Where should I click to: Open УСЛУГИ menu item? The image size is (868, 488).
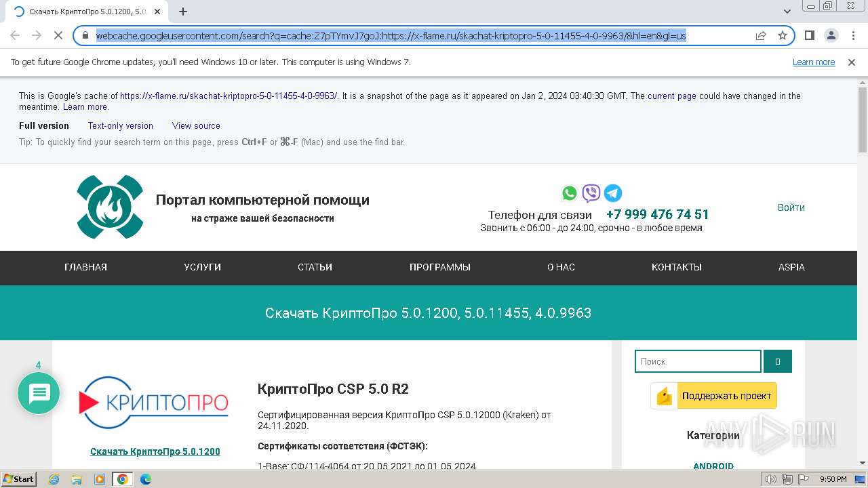coord(202,267)
